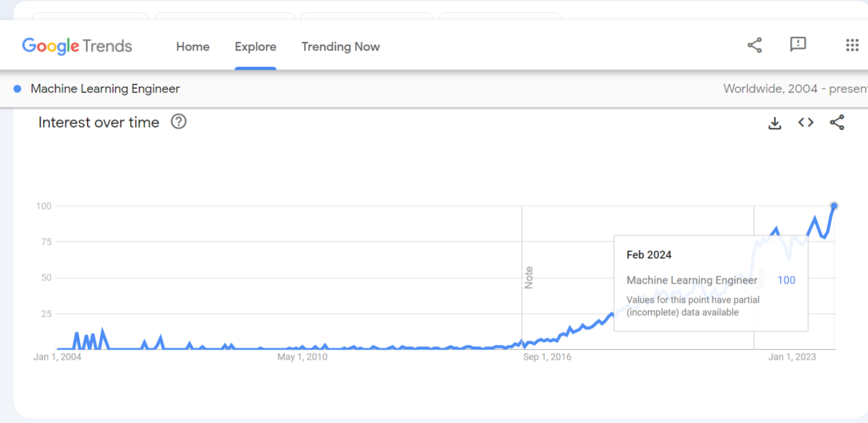
Task: Open the Trending Now page
Action: pyautogui.click(x=340, y=47)
